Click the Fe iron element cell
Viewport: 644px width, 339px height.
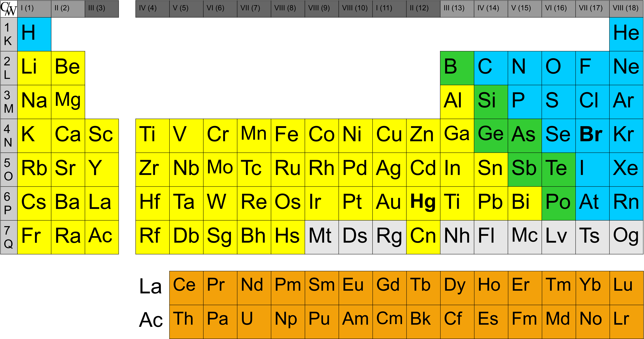point(288,136)
